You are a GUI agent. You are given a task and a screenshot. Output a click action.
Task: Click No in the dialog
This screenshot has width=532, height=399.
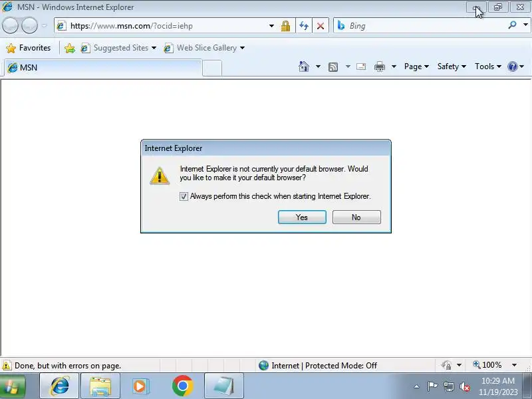(356, 217)
